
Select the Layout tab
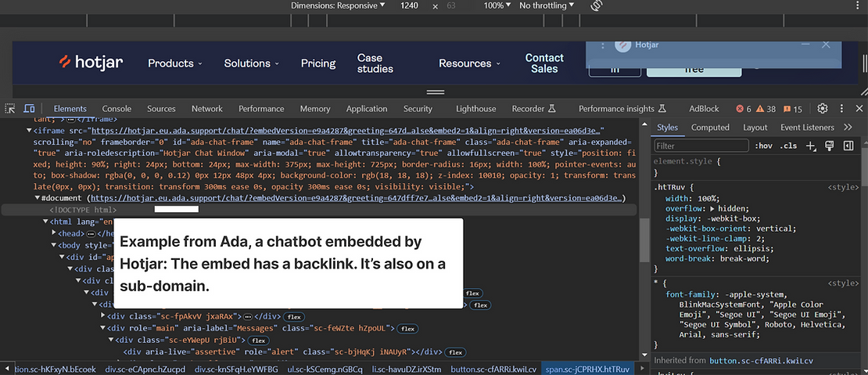point(755,128)
